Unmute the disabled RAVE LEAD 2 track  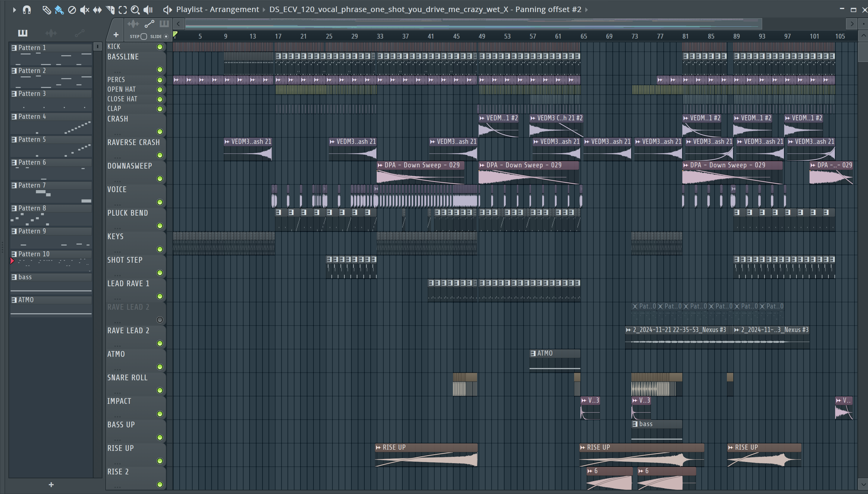160,320
